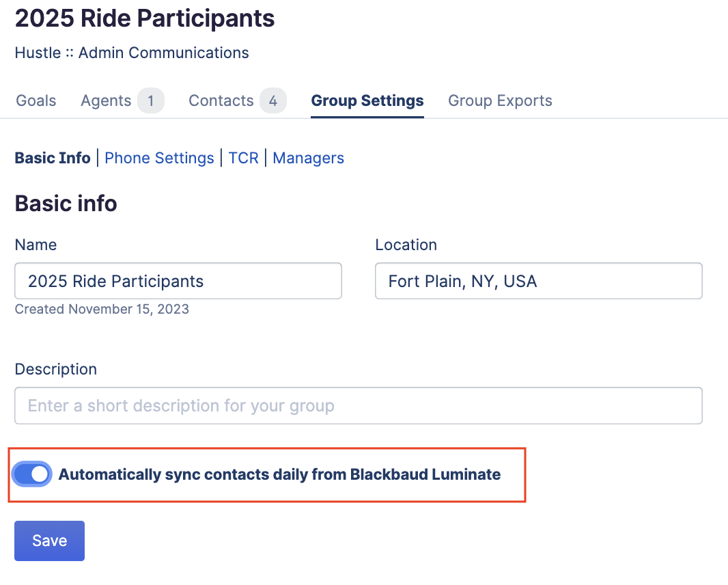The height and width of the screenshot is (585, 728).
Task: Go to the Group Exports tab
Action: 500,100
